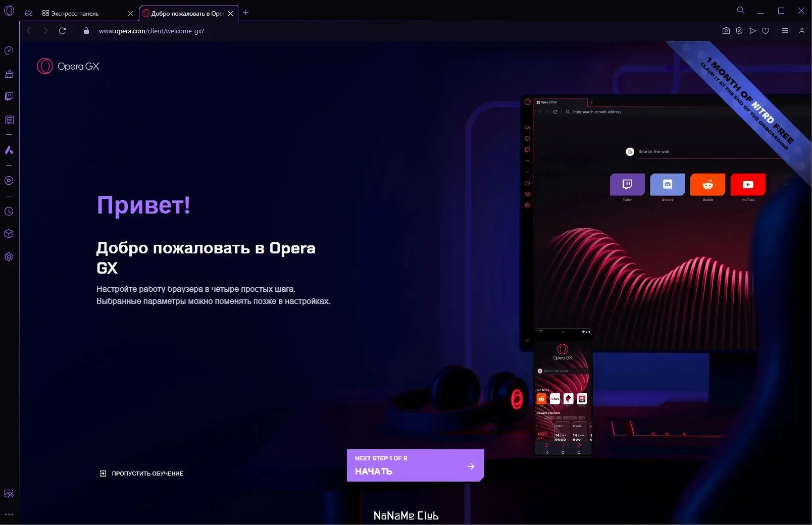Click the Выбранные параметры text line

[x=213, y=301]
